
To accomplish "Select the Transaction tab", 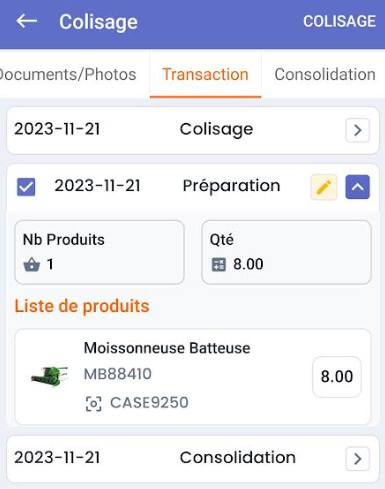I will tap(205, 74).
